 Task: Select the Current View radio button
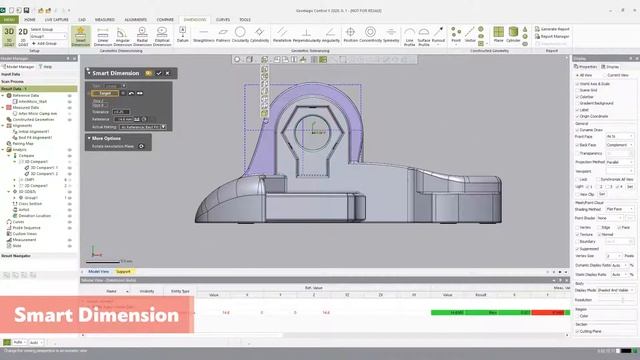pos(605,75)
